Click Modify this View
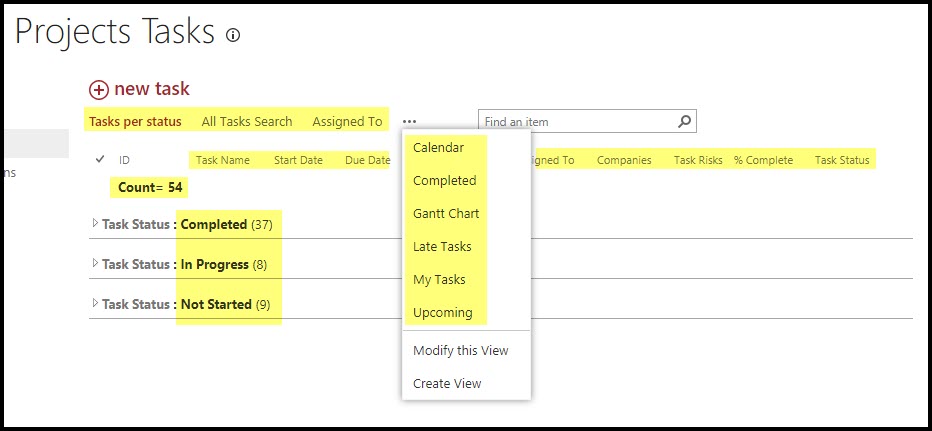The width and height of the screenshot is (932, 431). point(460,351)
